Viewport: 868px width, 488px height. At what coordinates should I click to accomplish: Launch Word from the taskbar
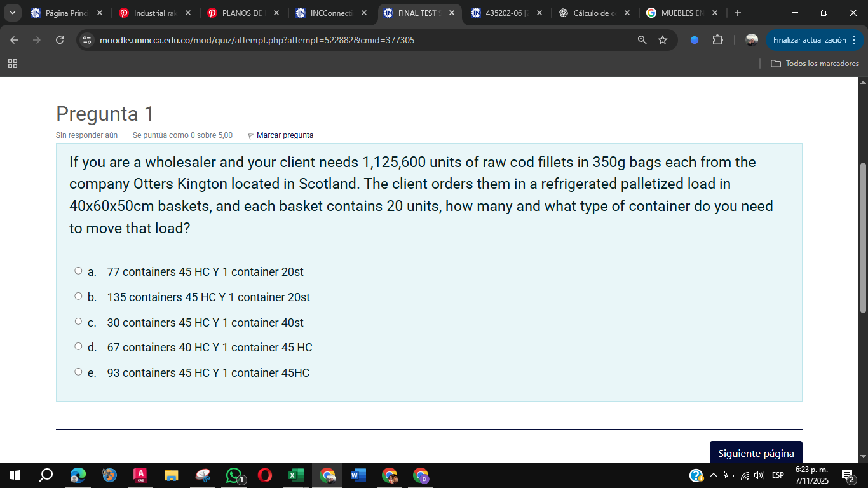358,475
